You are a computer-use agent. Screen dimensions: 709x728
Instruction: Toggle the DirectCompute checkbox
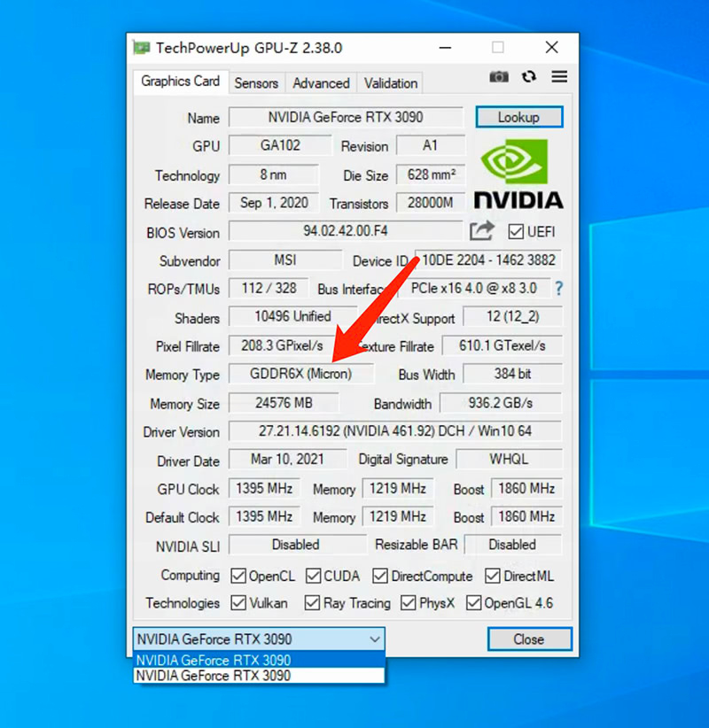[380, 577]
